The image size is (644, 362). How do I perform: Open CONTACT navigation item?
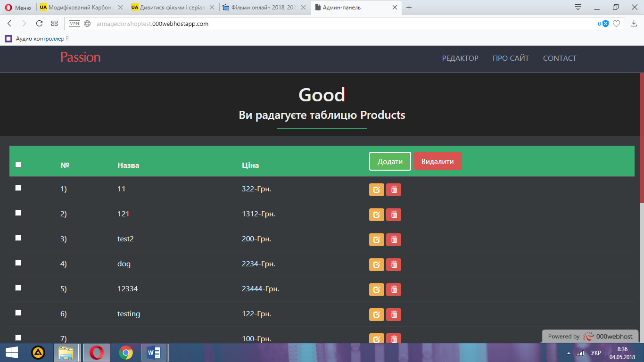(560, 58)
